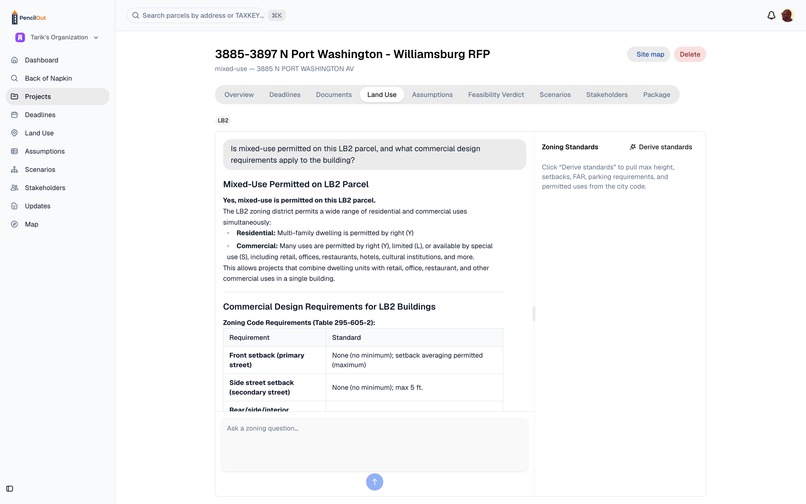Switch to the Deadlines tab
806x504 pixels.
[x=285, y=95]
